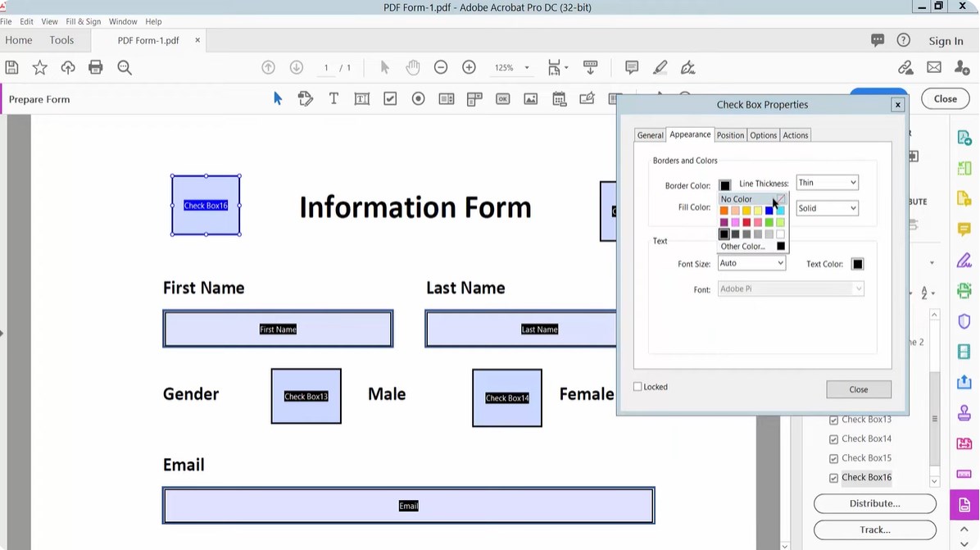
Task: Open the Line Thickness dropdown
Action: (827, 183)
